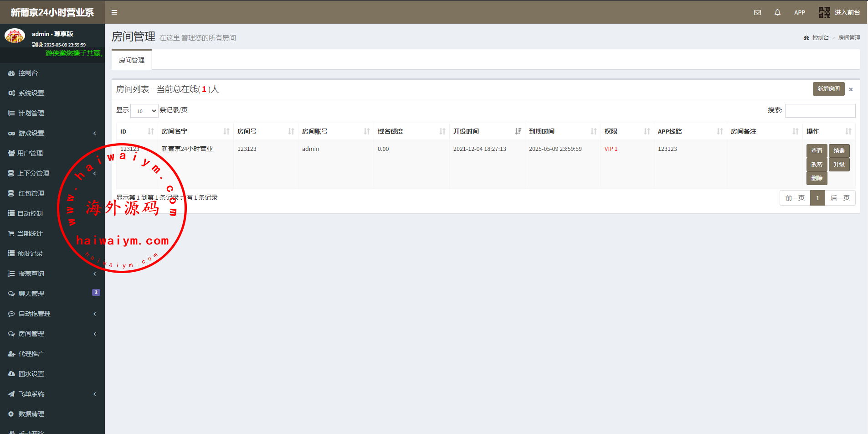The width and height of the screenshot is (868, 434).
Task: Expand the 游戏设置 sidebar menu
Action: point(52,133)
